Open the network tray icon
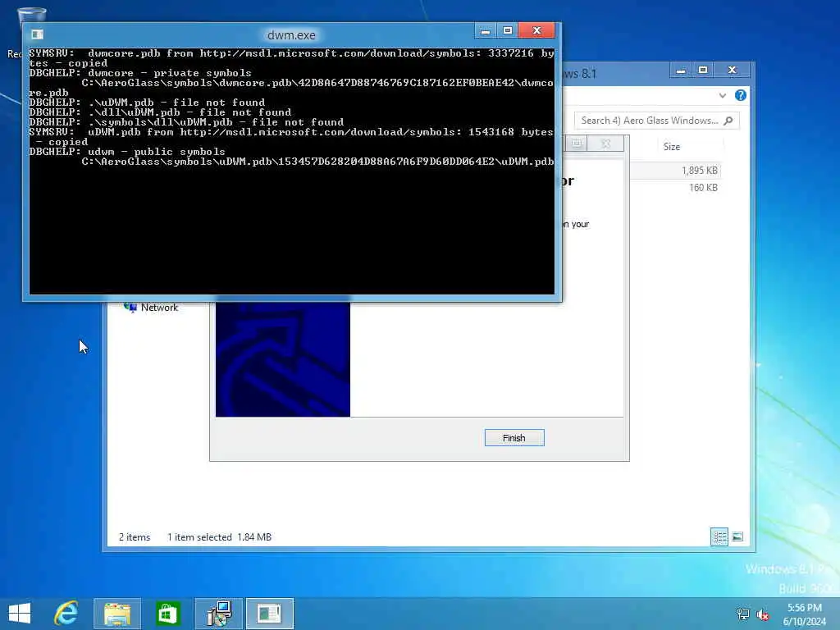The image size is (840, 630). (x=743, y=614)
